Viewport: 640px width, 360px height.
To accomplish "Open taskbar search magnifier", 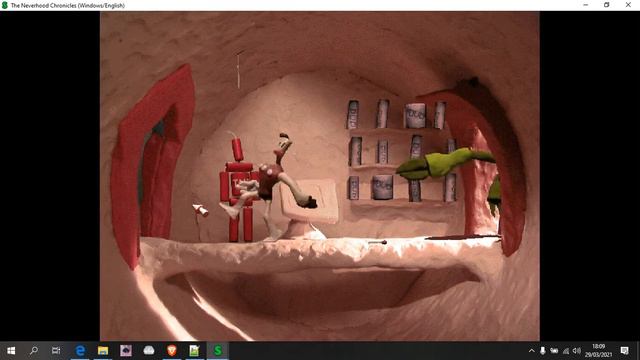I will click(34, 350).
